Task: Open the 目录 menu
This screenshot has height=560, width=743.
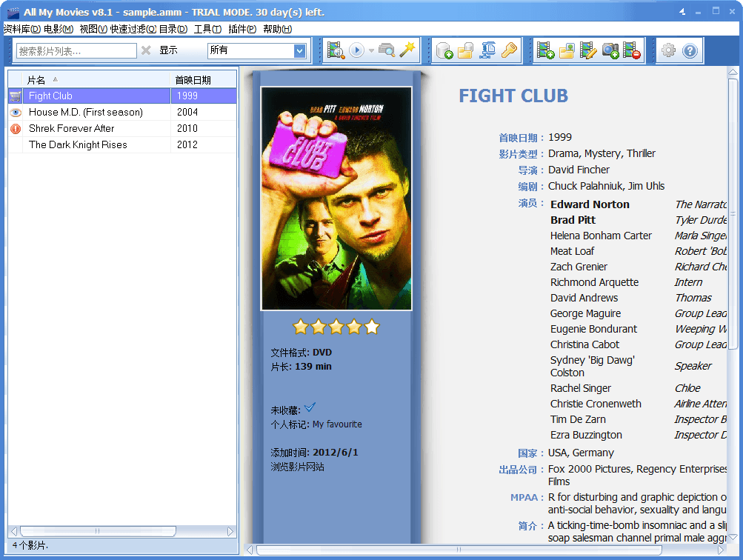Action: tap(173, 30)
